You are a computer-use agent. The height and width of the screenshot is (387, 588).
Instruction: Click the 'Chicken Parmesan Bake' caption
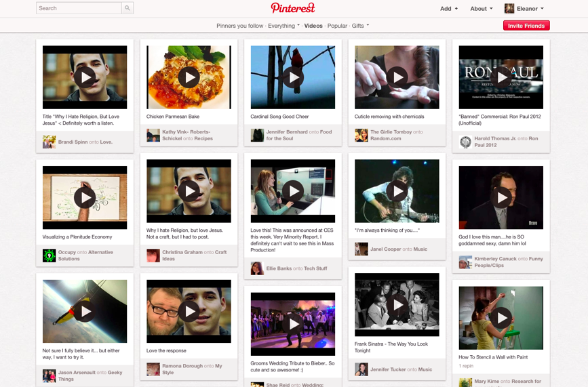click(x=173, y=117)
